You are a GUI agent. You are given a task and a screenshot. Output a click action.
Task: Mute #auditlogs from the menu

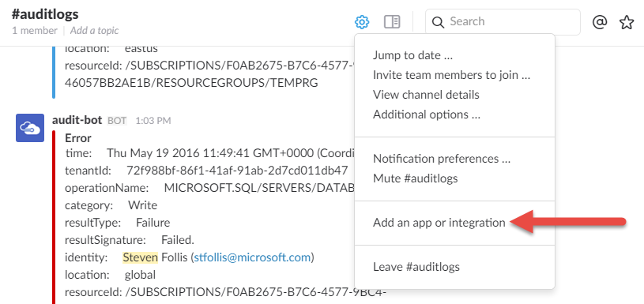pos(415,178)
